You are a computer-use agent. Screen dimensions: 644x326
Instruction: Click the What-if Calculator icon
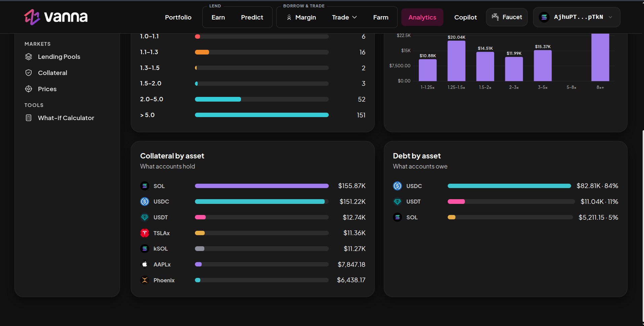tap(29, 118)
